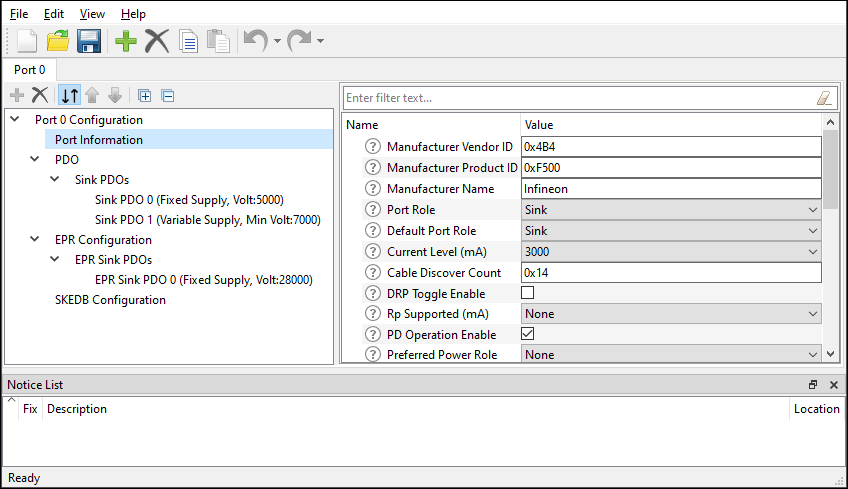
Task: Open the Undo history dropdown arrow
Action: point(277,41)
